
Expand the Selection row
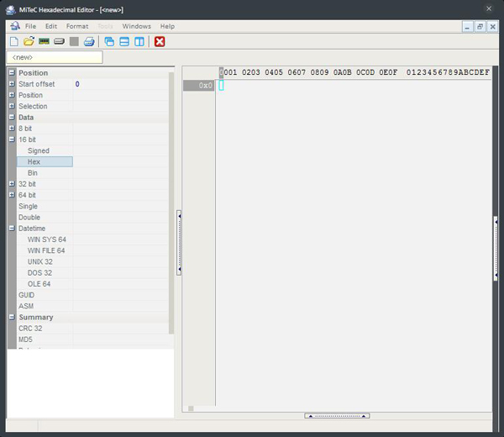12,106
